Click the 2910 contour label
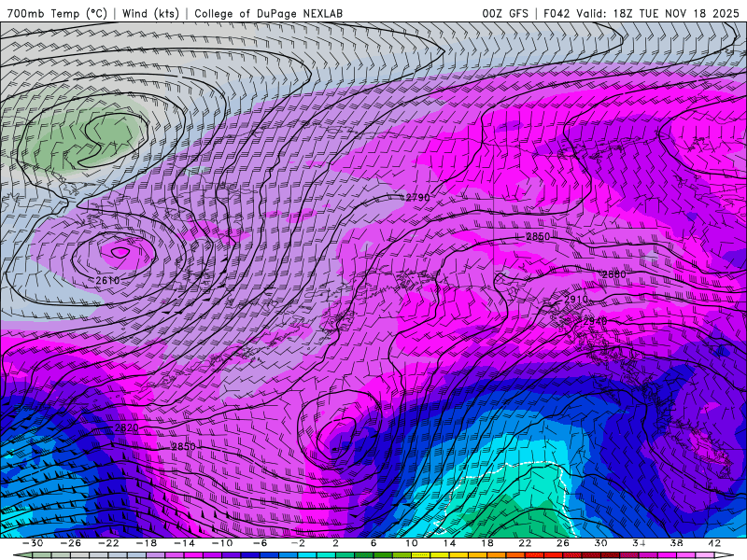This screenshot has width=747, height=560. (x=576, y=300)
